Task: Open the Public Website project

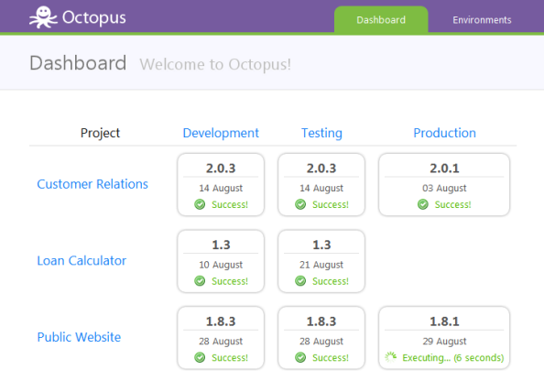Action: (x=79, y=337)
